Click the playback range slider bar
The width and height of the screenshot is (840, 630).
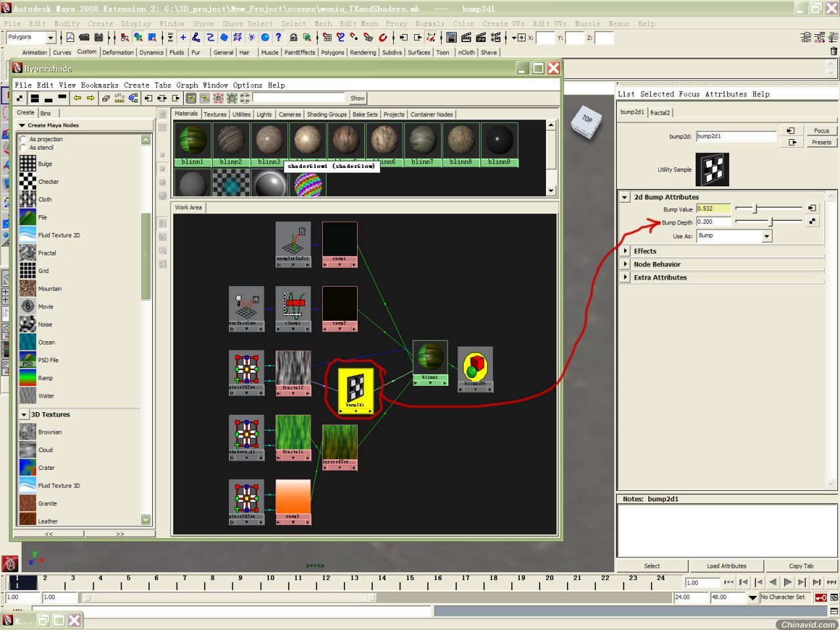click(229, 597)
